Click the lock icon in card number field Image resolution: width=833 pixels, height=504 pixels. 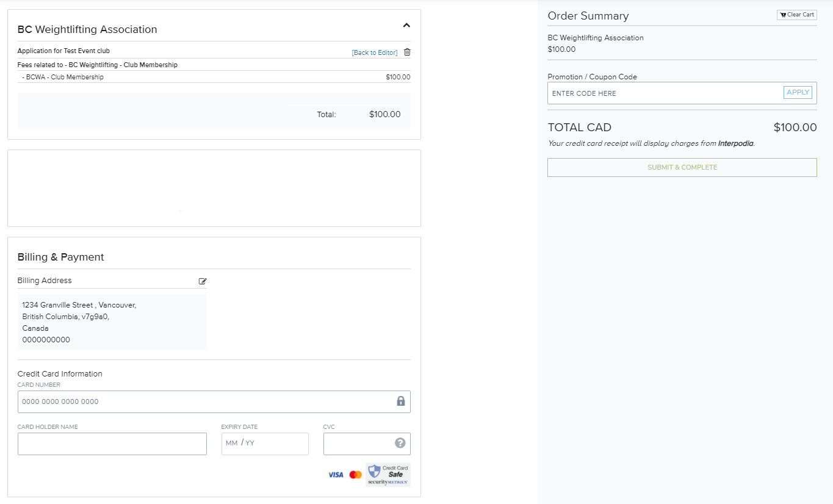(x=401, y=401)
